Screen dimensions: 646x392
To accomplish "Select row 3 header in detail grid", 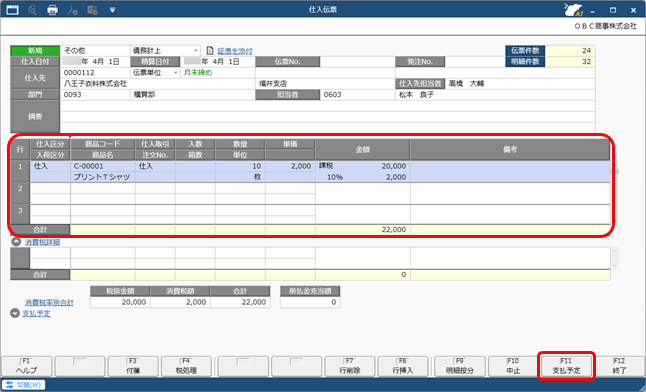I will coord(20,215).
